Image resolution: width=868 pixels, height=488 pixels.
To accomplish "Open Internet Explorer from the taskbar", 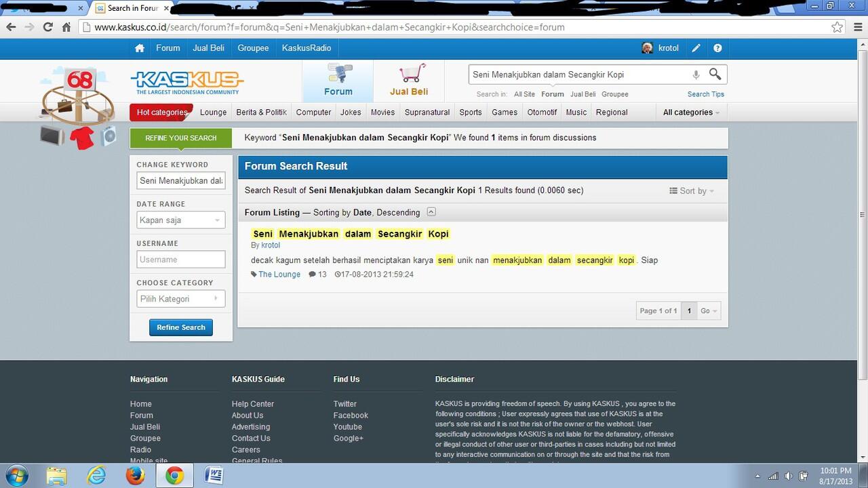I will 96,475.
